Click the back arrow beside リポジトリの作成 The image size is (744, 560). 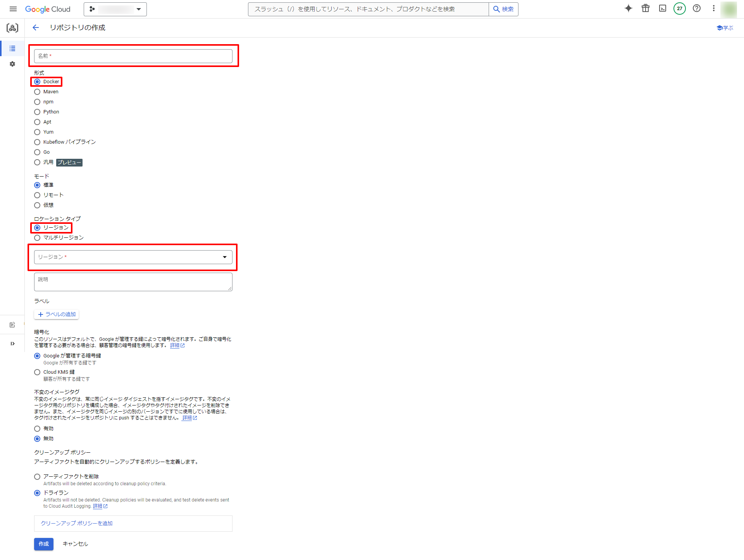(36, 27)
